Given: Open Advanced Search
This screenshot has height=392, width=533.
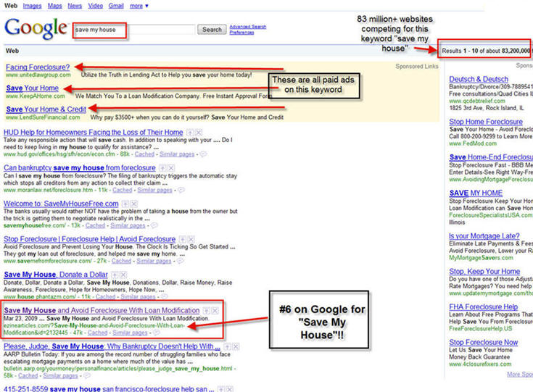Looking at the screenshot, I should pos(248,27).
